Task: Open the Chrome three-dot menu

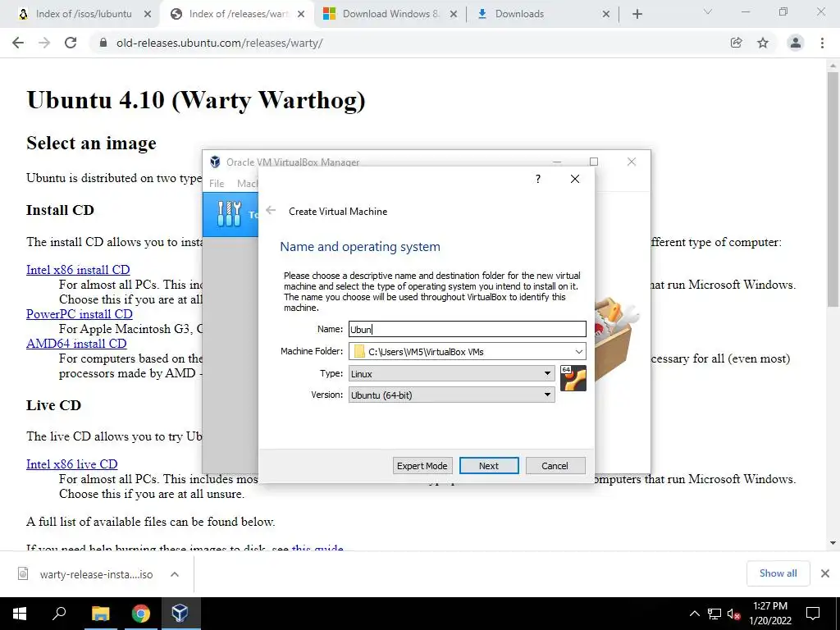Action: (x=822, y=43)
